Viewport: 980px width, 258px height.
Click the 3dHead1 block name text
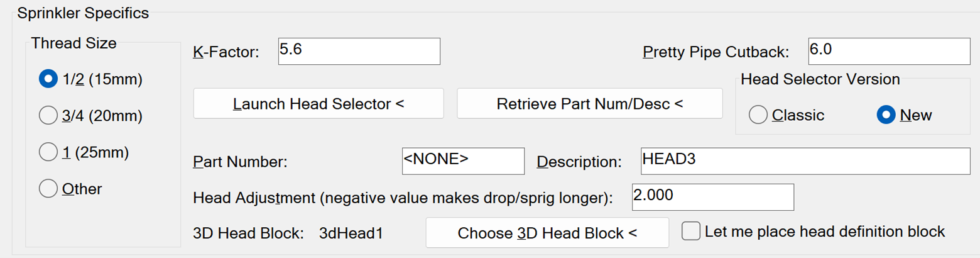coord(351,233)
